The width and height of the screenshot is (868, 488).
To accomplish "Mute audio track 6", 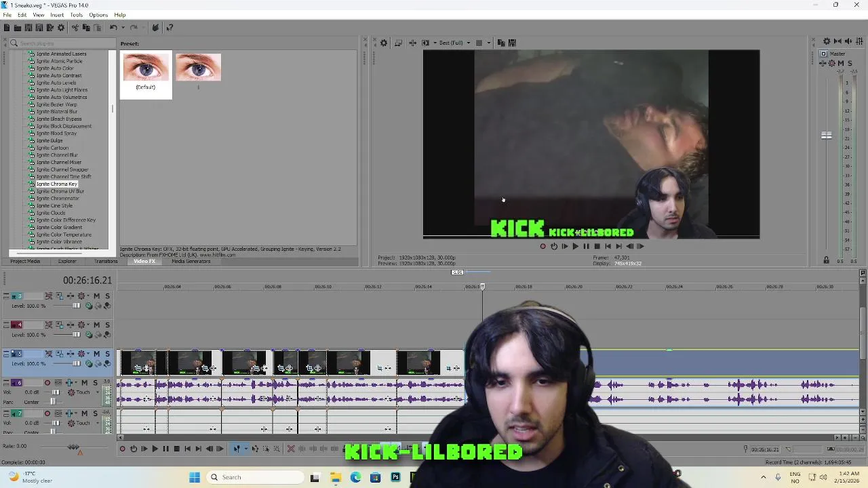I will pos(84,383).
